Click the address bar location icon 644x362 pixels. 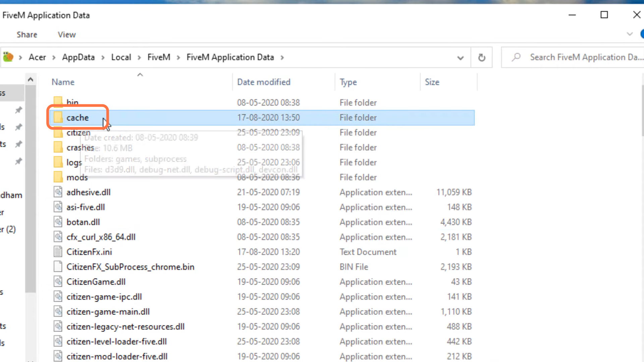pos(8,57)
